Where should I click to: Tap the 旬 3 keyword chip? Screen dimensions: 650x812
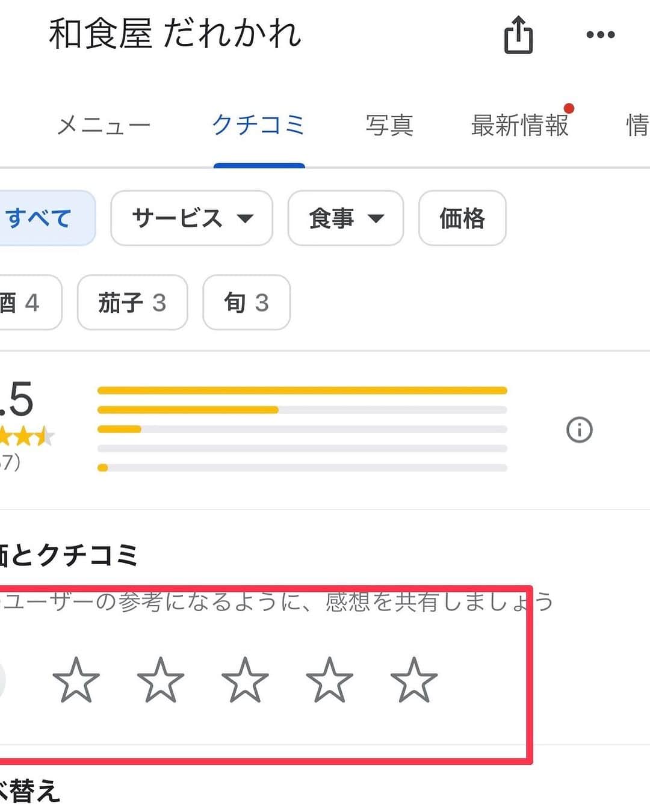point(246,303)
